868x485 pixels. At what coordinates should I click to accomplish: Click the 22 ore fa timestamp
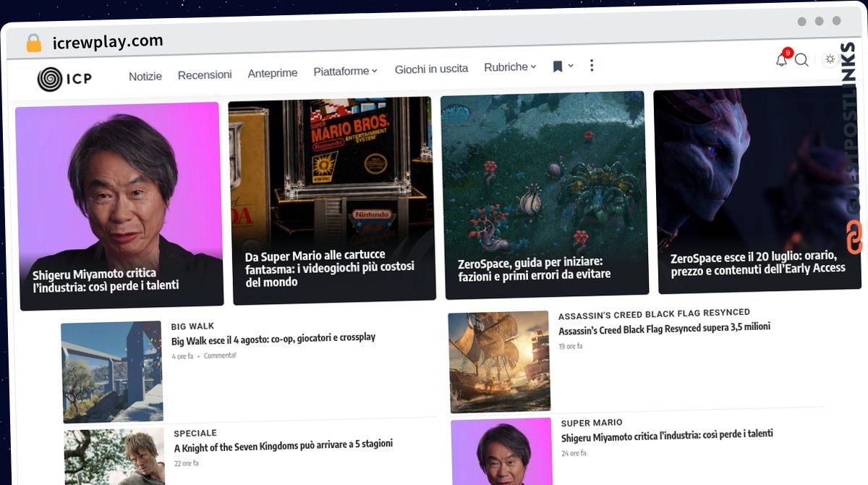click(x=187, y=463)
